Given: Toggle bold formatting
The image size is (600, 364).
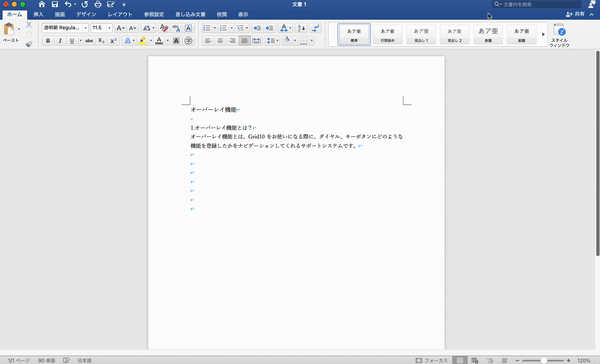Looking at the screenshot, I should pos(48,41).
